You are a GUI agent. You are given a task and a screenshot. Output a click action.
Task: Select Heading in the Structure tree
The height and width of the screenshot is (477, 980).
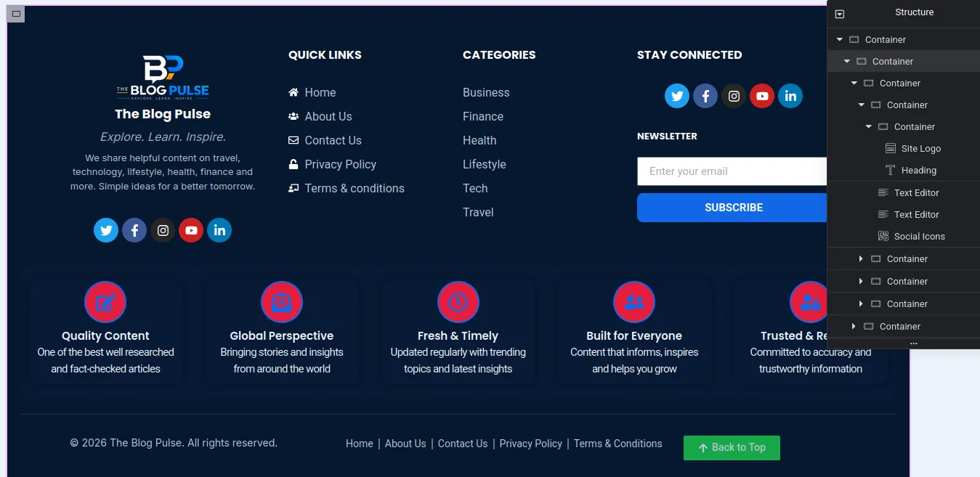(919, 170)
